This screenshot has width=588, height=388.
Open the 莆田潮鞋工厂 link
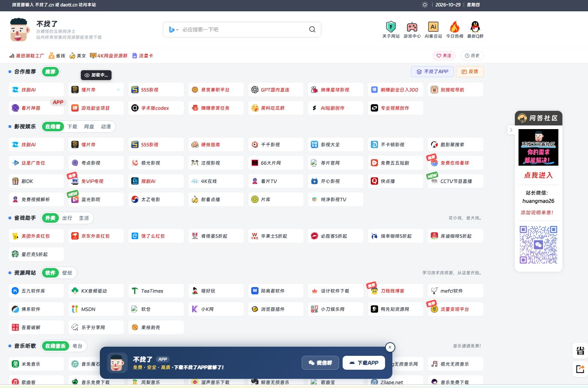coord(26,56)
